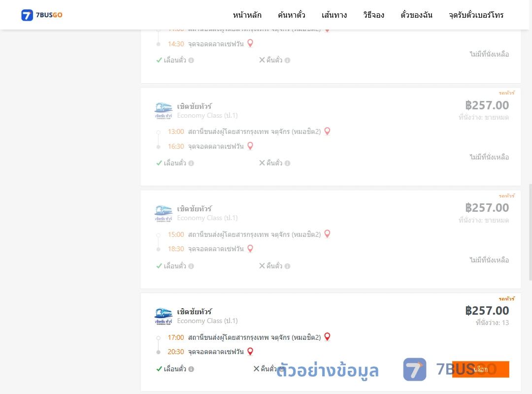532x394 pixels.
Task: Click เชิดชัยทัวร์ operator name in 15:00 card
Action: 195,209
